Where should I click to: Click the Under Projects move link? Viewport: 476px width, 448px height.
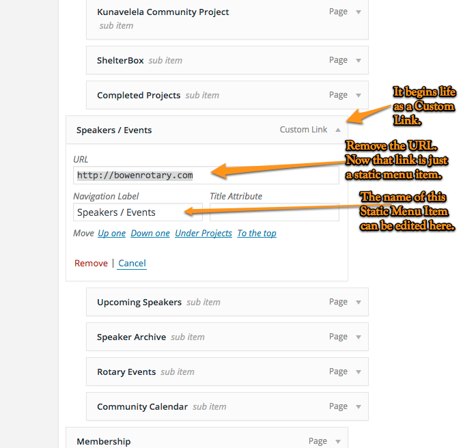point(204,234)
